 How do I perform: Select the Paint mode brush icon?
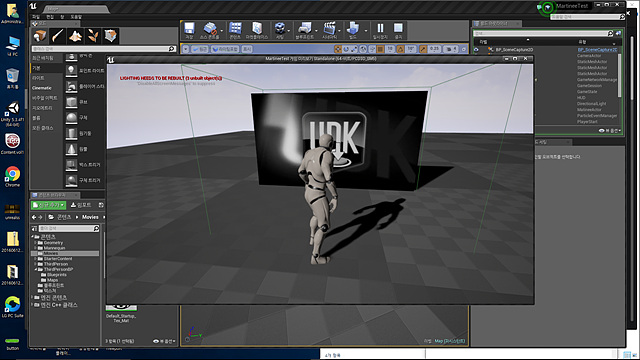coord(58,36)
